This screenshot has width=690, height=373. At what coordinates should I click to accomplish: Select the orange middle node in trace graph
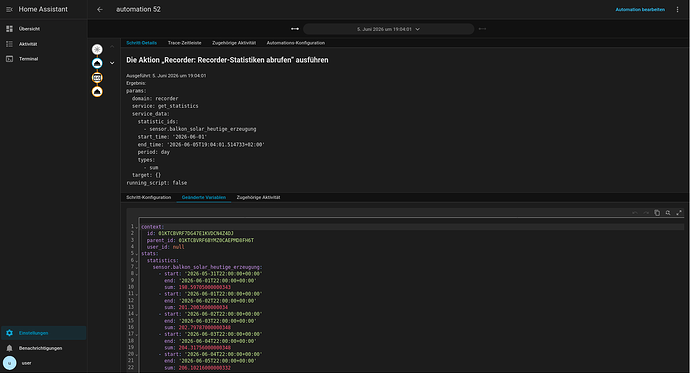point(97,78)
